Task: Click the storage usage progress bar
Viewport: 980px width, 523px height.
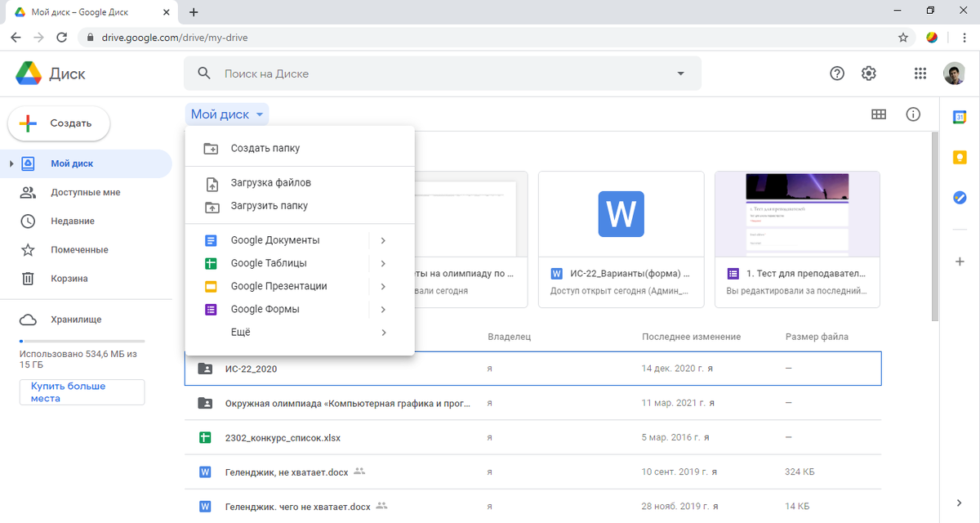Action: point(82,341)
